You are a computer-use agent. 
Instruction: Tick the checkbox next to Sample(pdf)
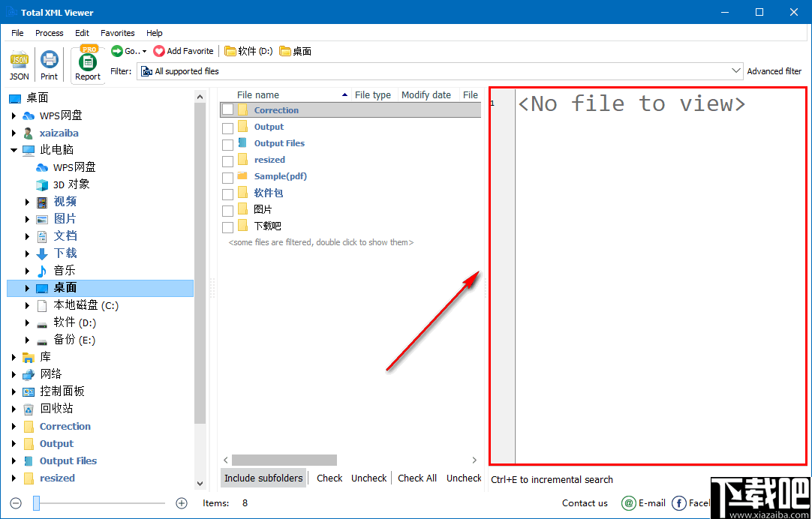click(227, 175)
